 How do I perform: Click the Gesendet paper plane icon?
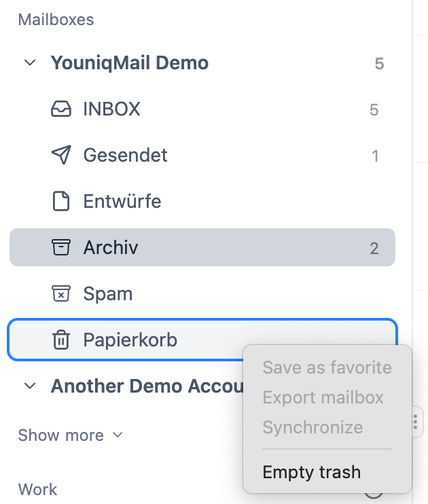[x=61, y=156]
